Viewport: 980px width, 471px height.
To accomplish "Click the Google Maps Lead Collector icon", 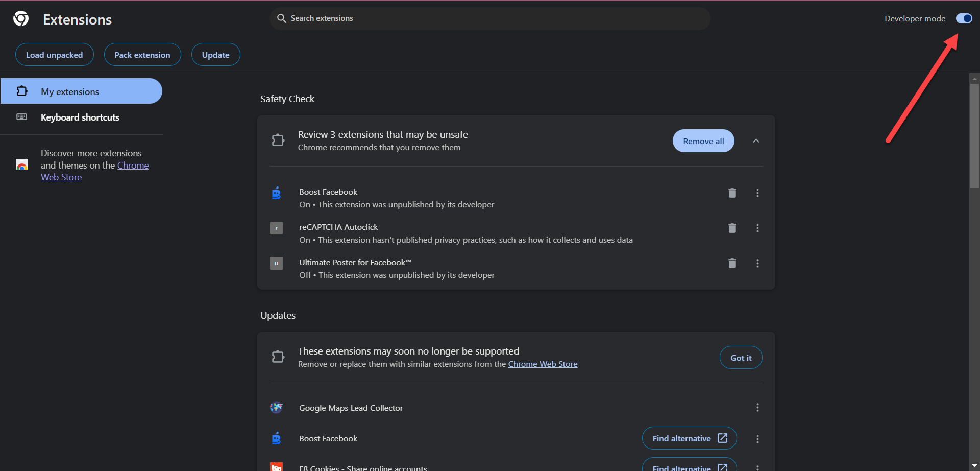I will click(x=276, y=407).
